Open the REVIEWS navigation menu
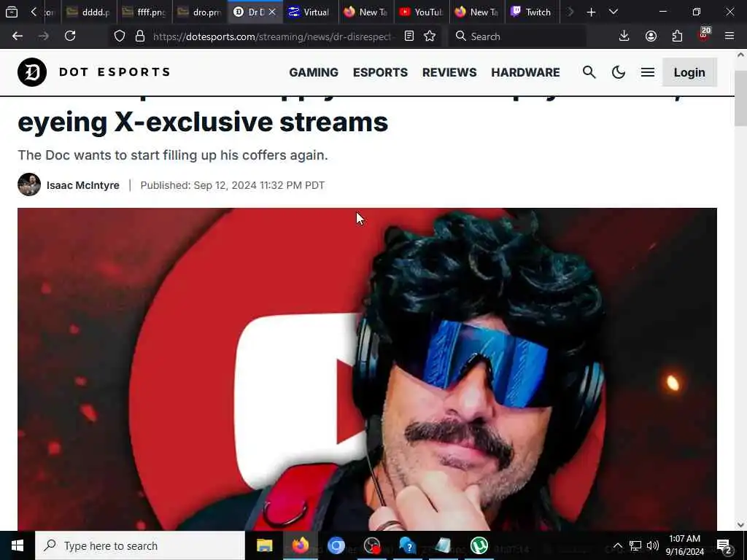 point(449,72)
